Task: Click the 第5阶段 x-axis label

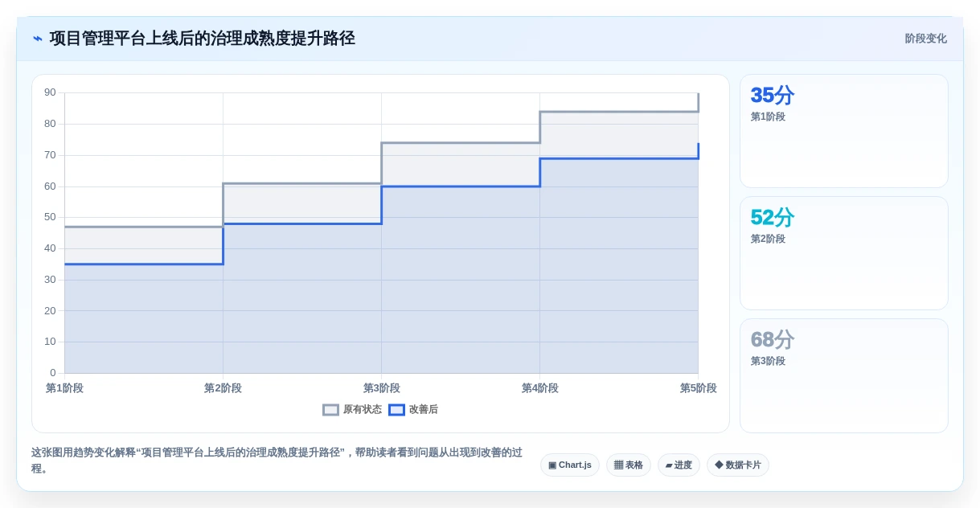Action: (x=698, y=388)
